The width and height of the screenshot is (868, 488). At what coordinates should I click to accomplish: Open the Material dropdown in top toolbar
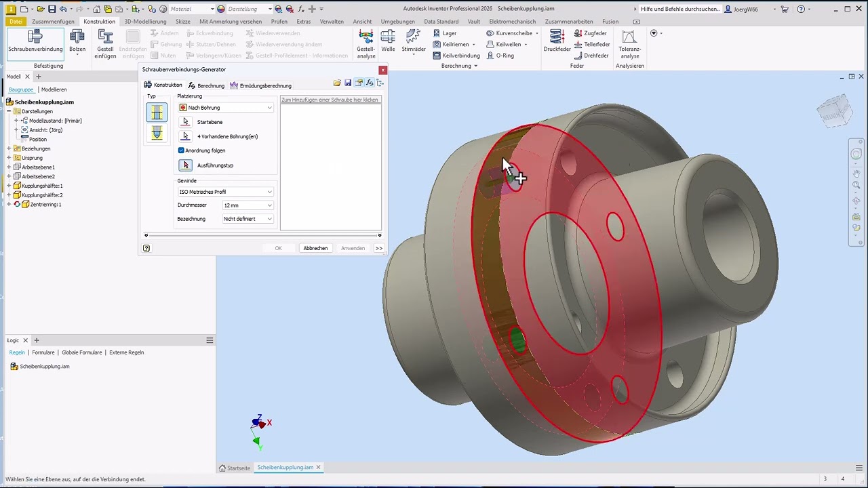(191, 9)
